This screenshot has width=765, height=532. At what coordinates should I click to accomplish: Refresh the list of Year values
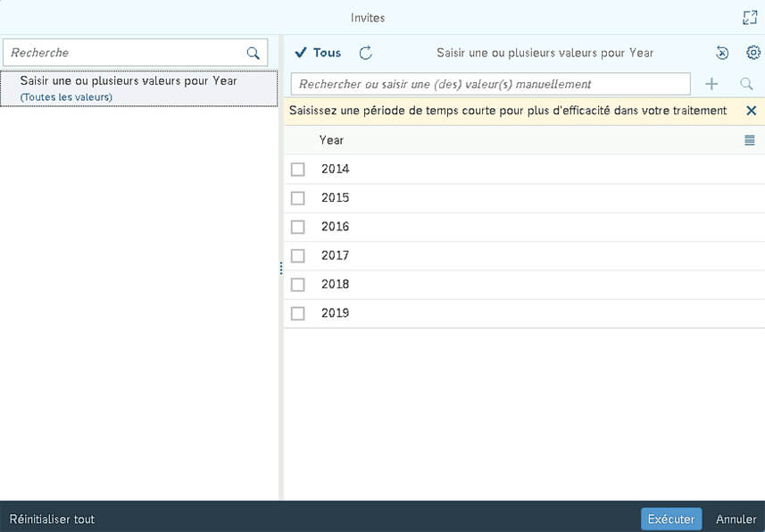(366, 53)
